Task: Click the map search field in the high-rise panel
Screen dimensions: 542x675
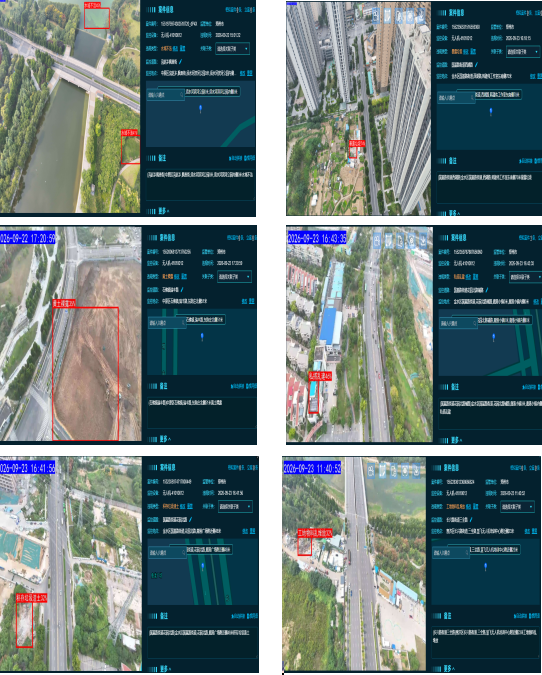Action: click(456, 98)
